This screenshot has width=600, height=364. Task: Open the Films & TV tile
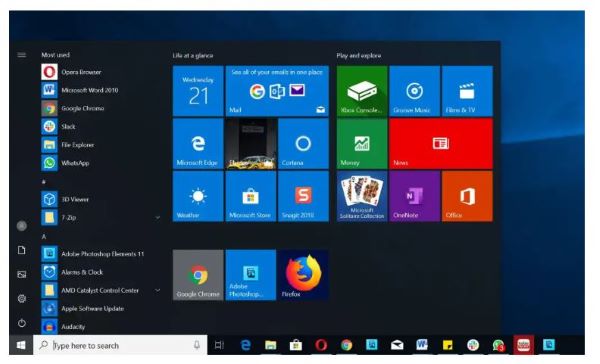coord(467,91)
